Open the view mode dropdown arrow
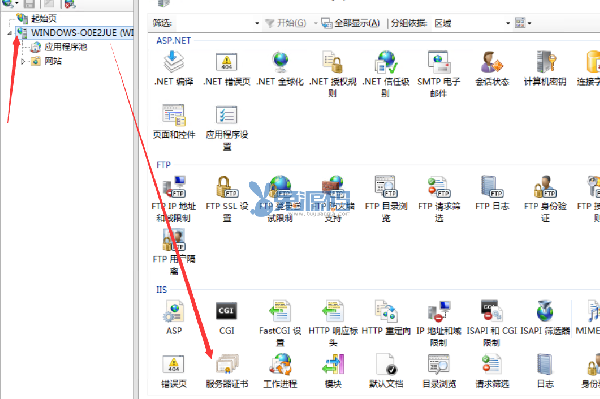The width and height of the screenshot is (600, 399). point(529,23)
